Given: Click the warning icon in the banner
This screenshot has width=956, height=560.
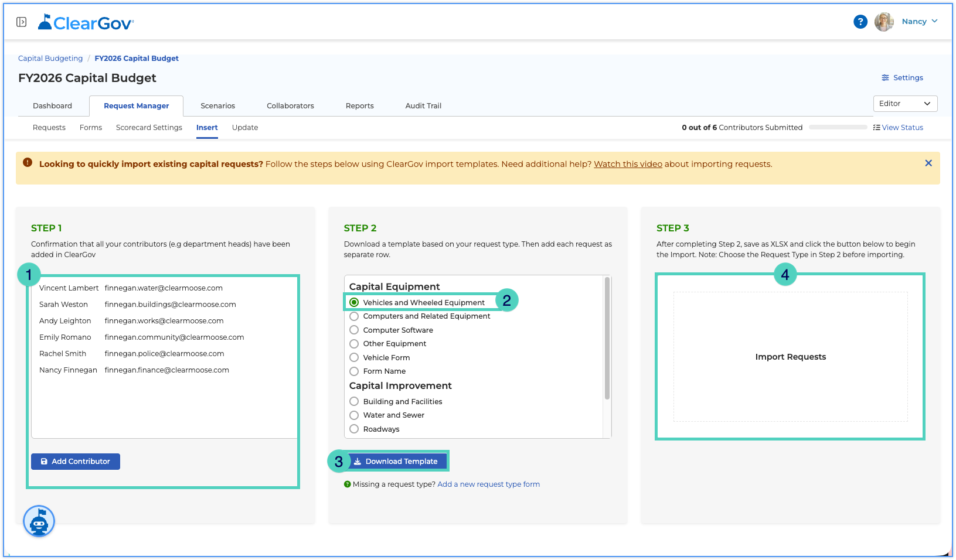Looking at the screenshot, I should click(28, 162).
